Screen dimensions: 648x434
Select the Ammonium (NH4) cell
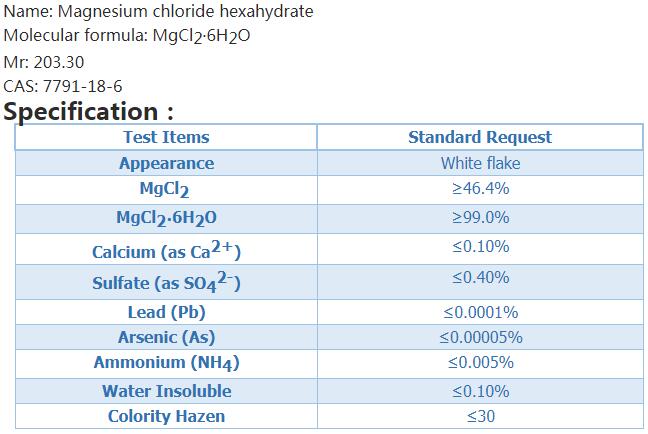point(166,363)
